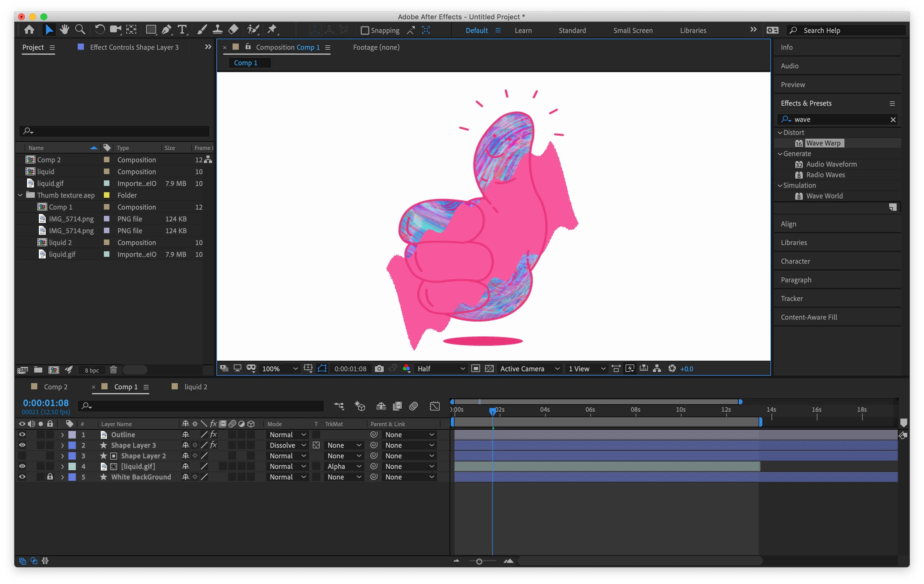924x584 pixels.
Task: Select the Eraser tool
Action: (233, 30)
